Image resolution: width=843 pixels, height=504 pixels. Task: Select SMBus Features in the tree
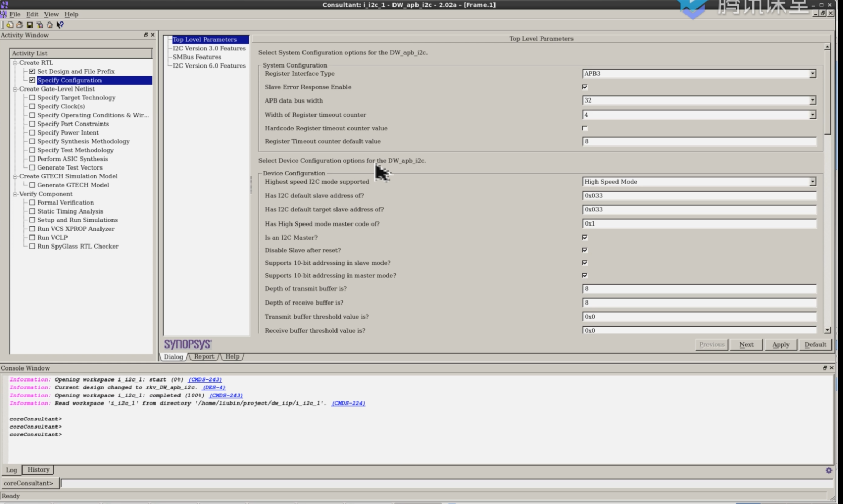coord(197,57)
